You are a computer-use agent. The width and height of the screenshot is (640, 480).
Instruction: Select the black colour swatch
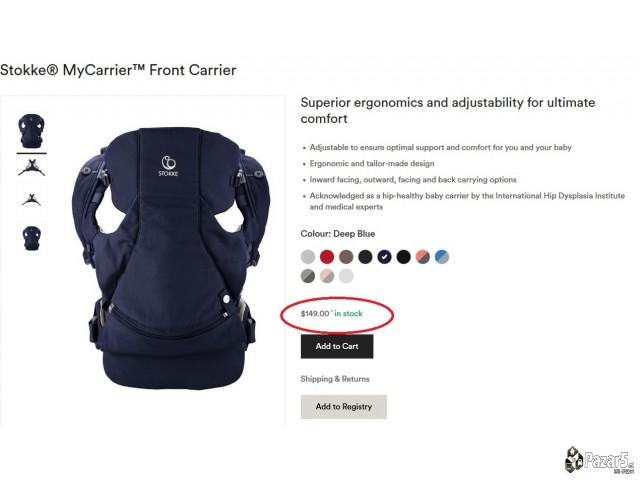404,257
